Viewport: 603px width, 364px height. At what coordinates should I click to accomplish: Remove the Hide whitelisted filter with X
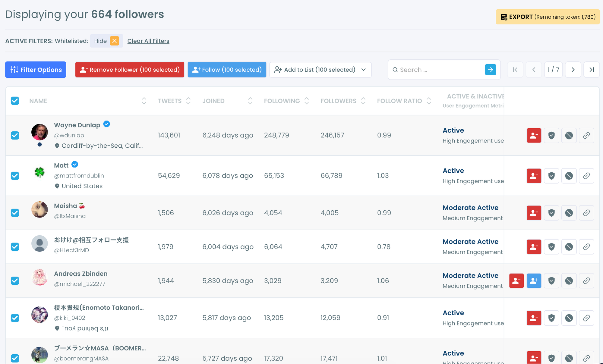tap(114, 41)
